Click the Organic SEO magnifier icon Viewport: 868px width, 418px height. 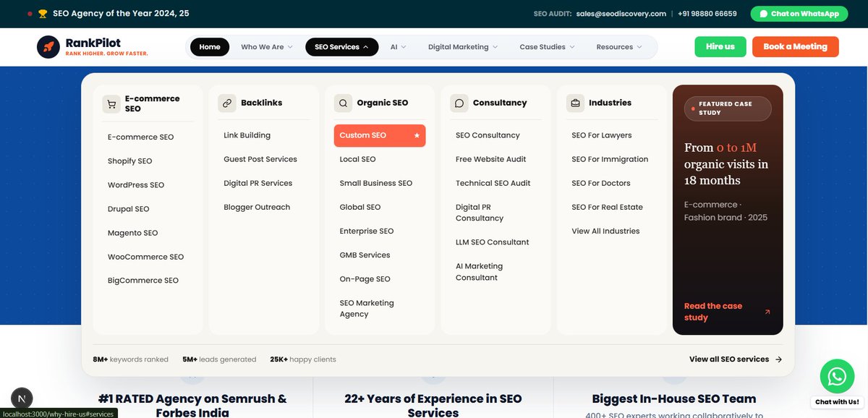click(343, 103)
